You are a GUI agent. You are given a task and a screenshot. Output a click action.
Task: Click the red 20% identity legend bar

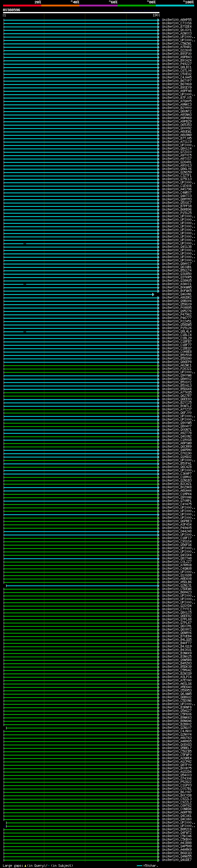point(22,6)
